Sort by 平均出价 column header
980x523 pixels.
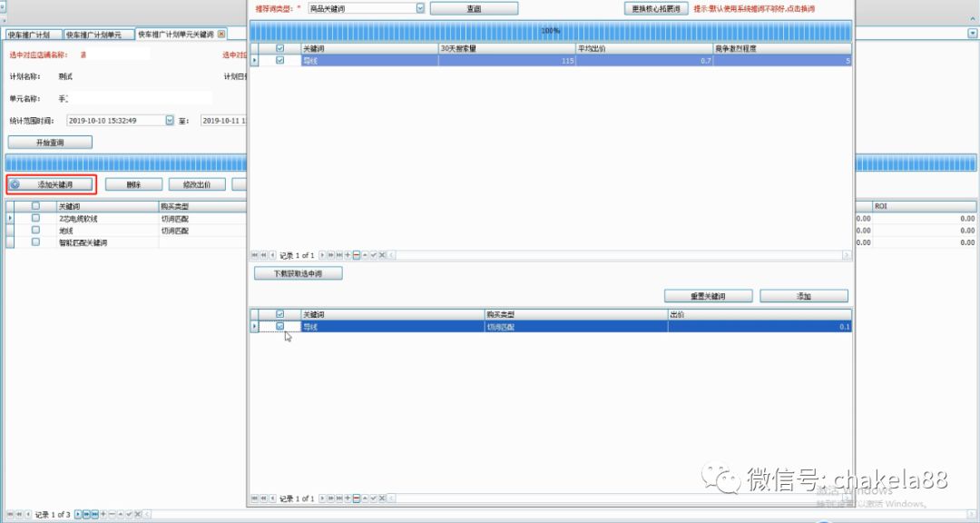pyautogui.click(x=644, y=48)
